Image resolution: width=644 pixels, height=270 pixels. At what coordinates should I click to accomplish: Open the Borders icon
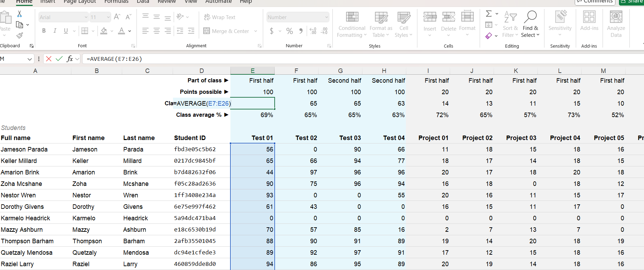[x=85, y=31]
